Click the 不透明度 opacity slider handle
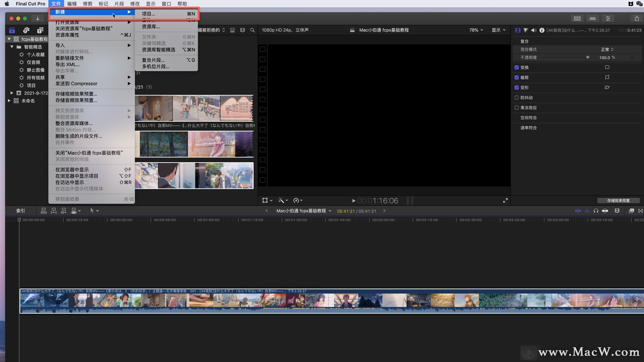644x362 pixels. 588,57
